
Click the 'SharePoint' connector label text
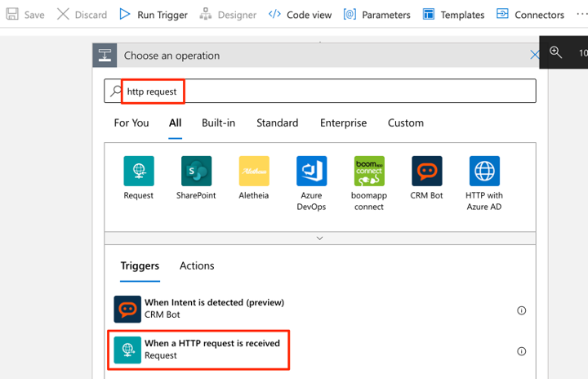pyautogui.click(x=196, y=195)
